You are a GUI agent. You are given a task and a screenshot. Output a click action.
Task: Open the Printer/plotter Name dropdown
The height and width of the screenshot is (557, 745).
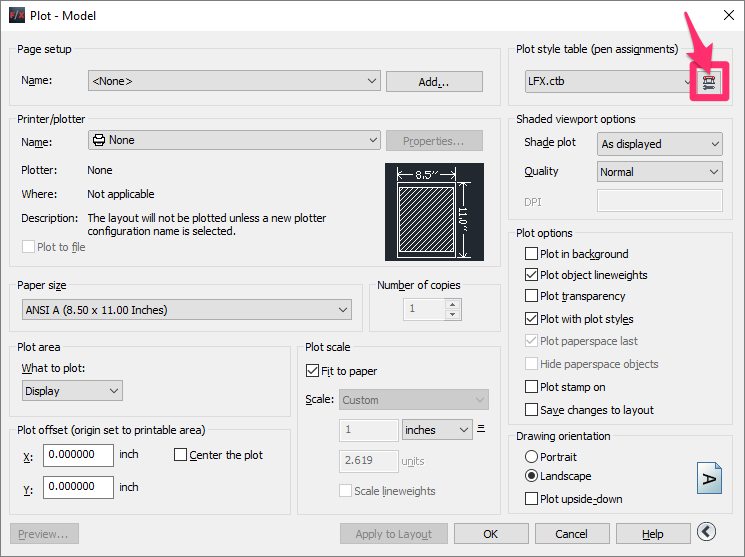coord(234,140)
